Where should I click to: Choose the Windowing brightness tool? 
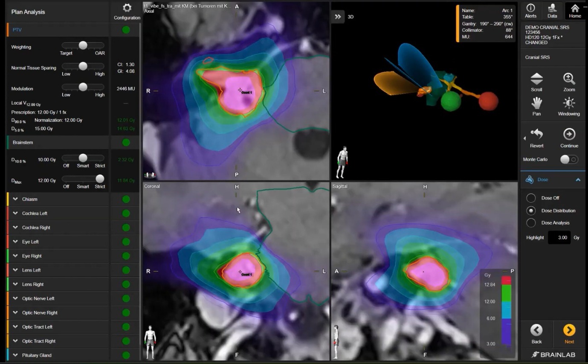(x=569, y=104)
